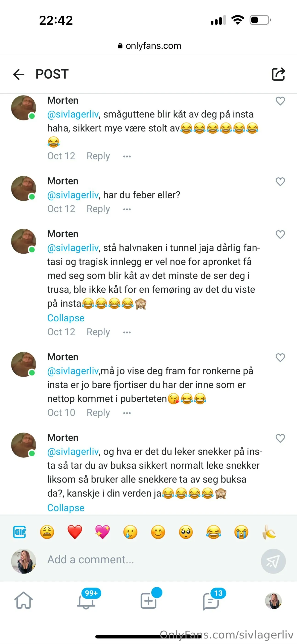297x644 pixels.
Task: Reply to the 'har du feber eller?' comment
Action: (x=98, y=209)
